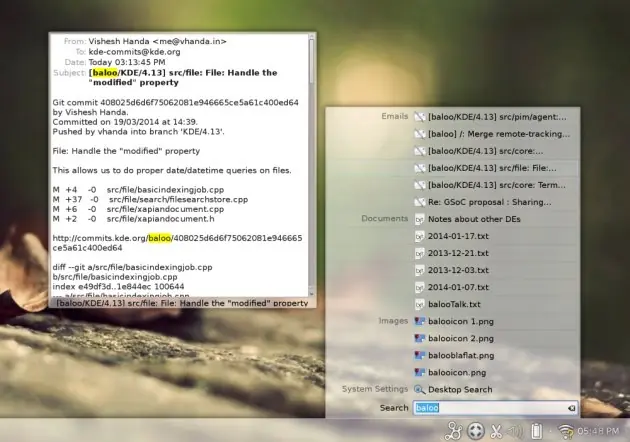Open the battery status icon
The width and height of the screenshot is (630, 442).
coord(536,431)
